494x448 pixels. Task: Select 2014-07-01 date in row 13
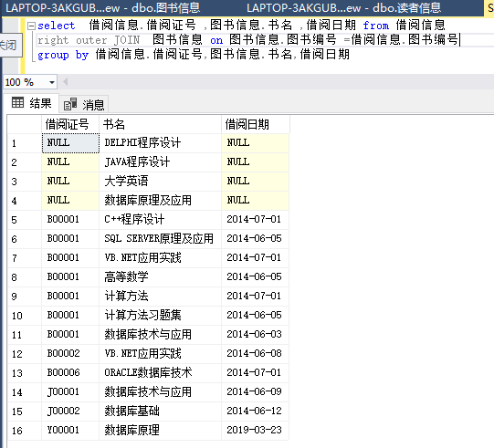256,373
